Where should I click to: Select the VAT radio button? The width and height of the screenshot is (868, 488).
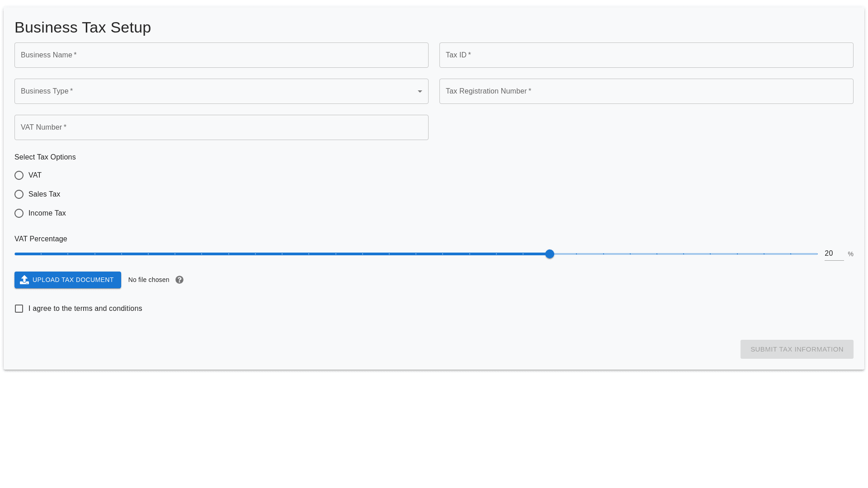(x=19, y=175)
